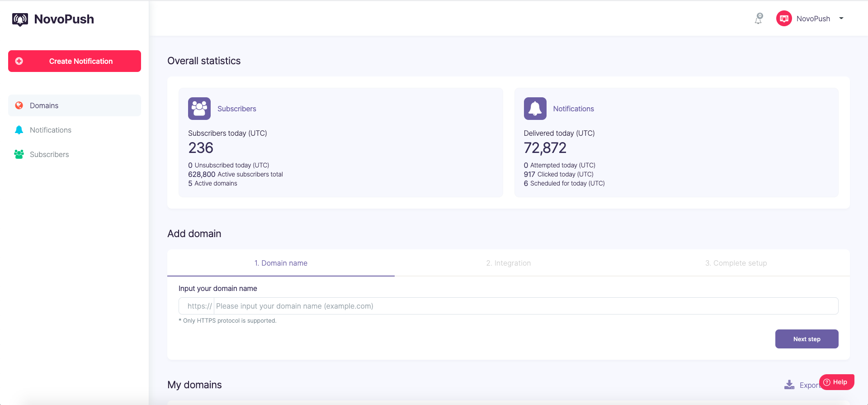Click the blue bell sidebar icon

19,130
